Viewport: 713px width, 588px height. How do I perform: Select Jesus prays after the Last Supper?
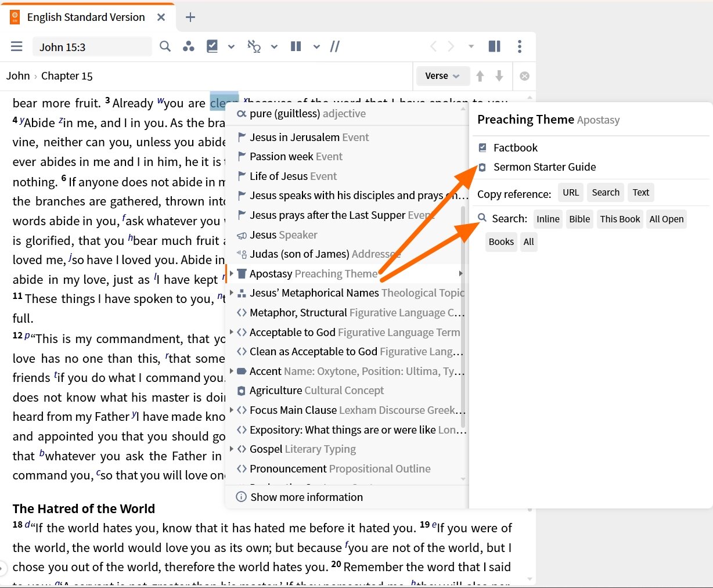[x=347, y=215]
